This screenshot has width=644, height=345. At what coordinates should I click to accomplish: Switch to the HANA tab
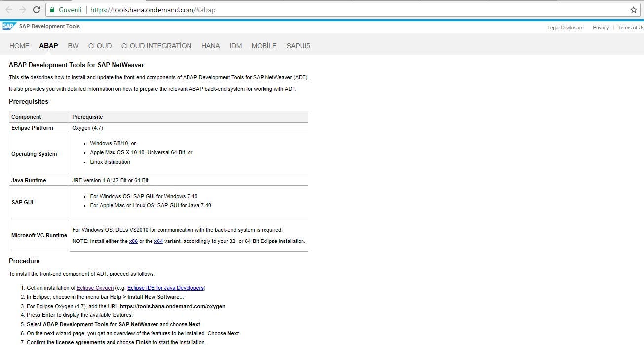pyautogui.click(x=210, y=46)
